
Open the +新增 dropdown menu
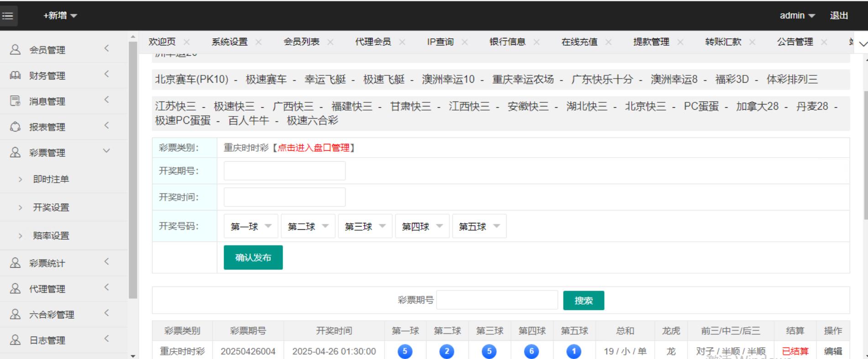(60, 16)
